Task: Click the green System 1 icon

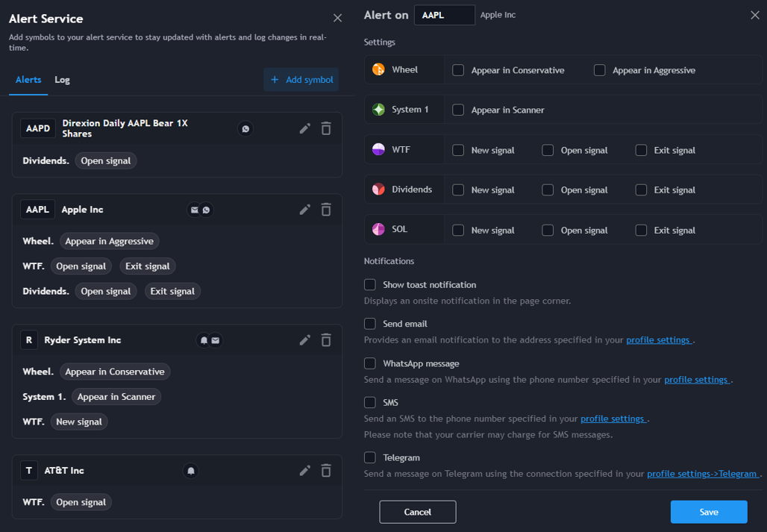Action: point(378,110)
